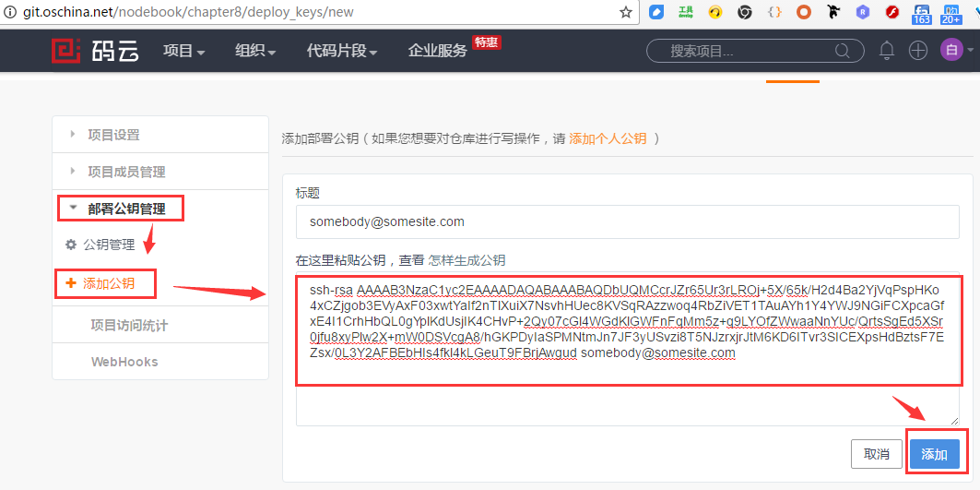Screen dimensions: 980x490
Task: Click the curly braces extension icon
Action: pos(774,12)
